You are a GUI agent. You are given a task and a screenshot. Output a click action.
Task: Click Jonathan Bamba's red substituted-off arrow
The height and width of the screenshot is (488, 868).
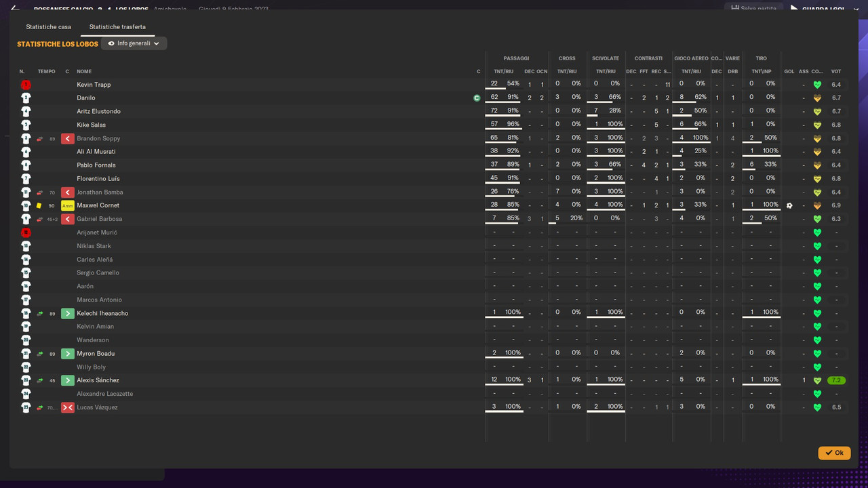[67, 192]
